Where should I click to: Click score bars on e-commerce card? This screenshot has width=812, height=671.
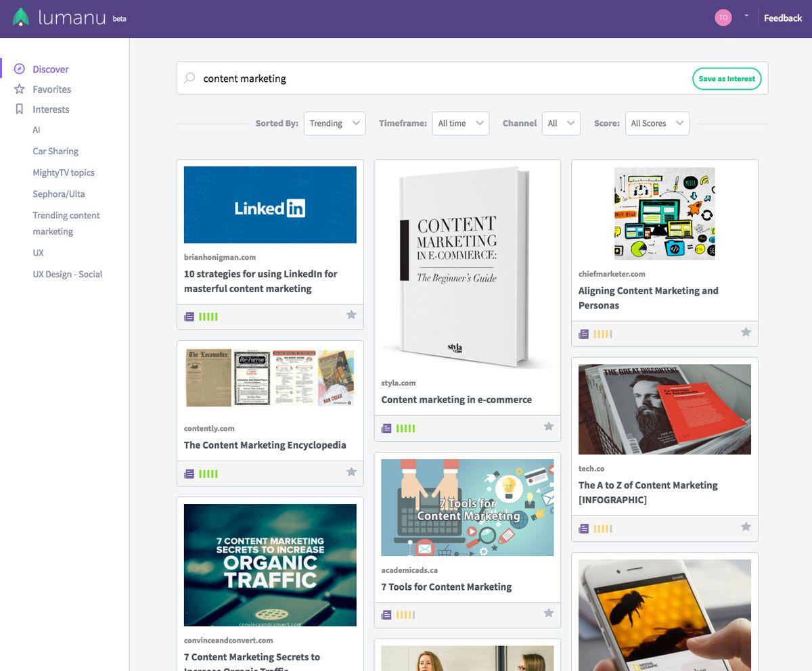[x=406, y=428]
